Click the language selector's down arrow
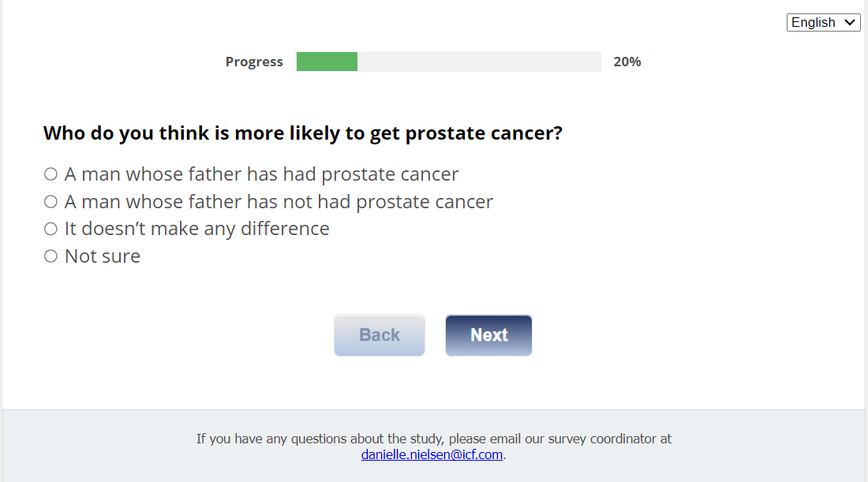This screenshot has width=868, height=482. click(x=850, y=23)
